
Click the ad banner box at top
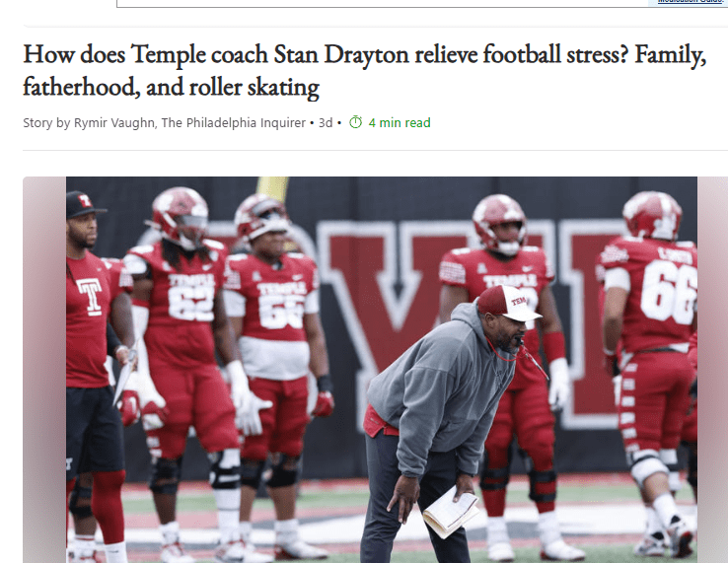421,3
